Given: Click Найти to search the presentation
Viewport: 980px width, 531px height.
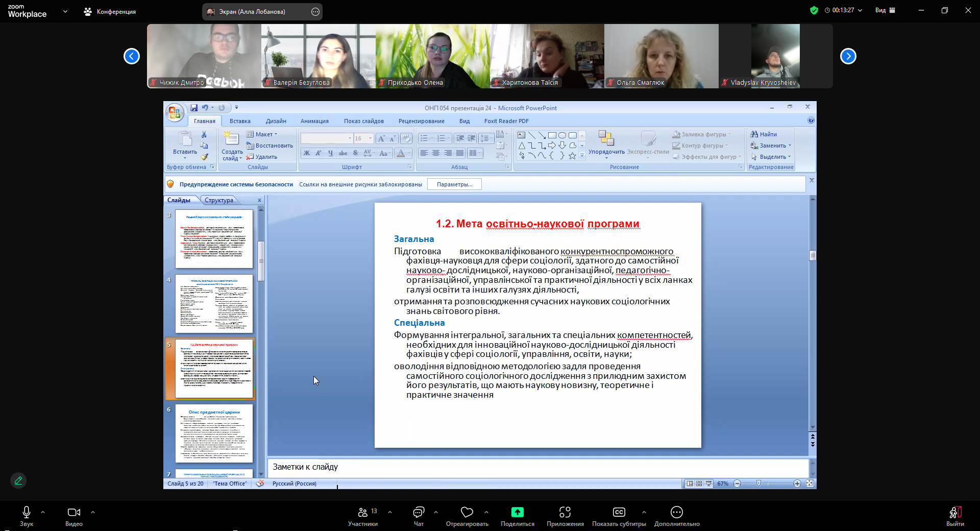Looking at the screenshot, I should (x=764, y=134).
